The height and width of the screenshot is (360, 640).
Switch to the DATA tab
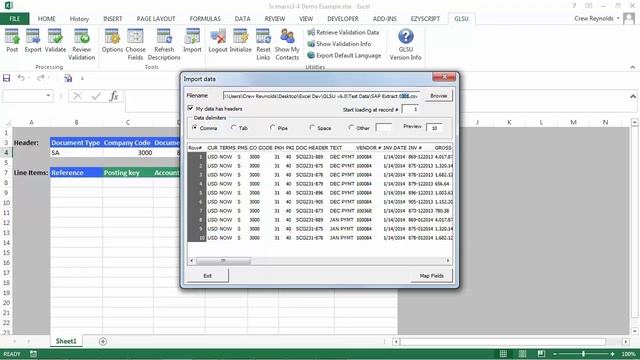242,19
